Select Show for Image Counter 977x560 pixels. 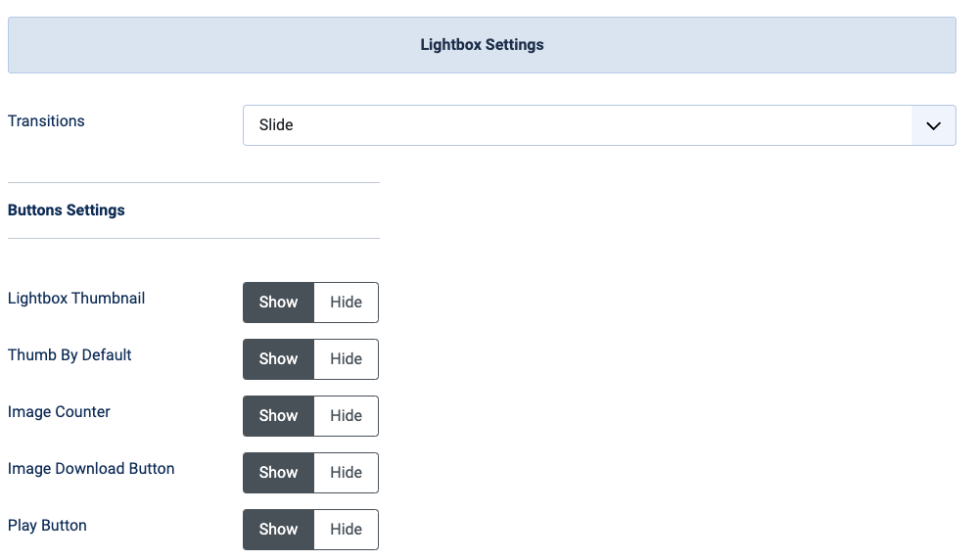[x=279, y=416]
